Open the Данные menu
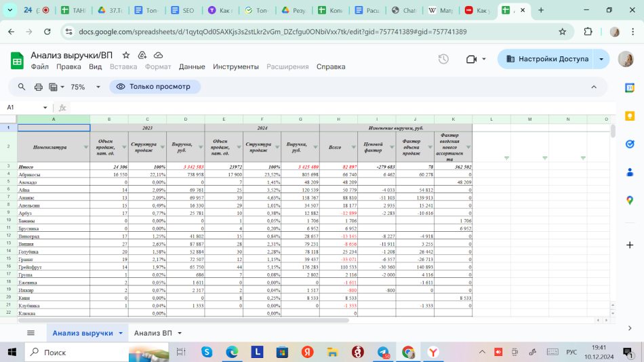This screenshot has height=362, width=644. (192, 66)
